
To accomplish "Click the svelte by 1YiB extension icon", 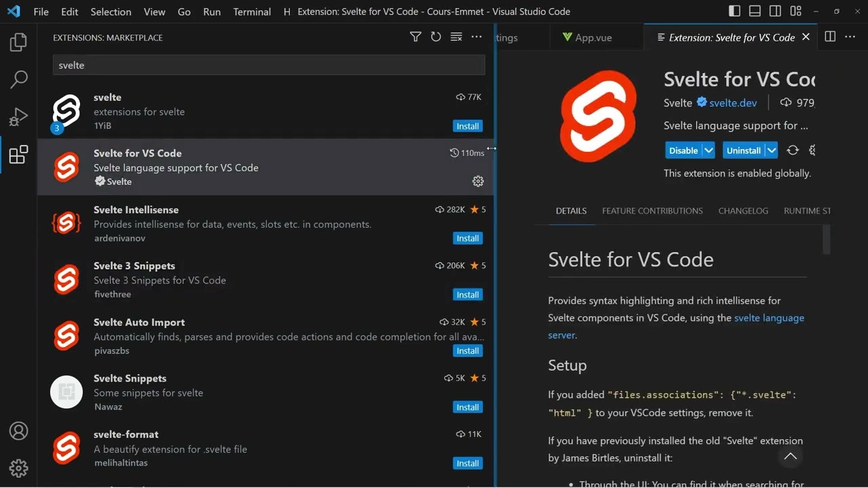I will coord(66,111).
